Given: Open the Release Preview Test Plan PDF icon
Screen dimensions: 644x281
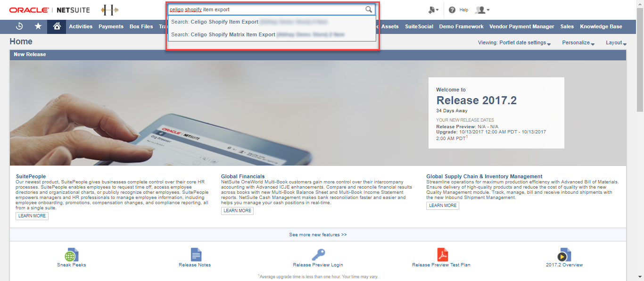Looking at the screenshot, I should point(442,255).
